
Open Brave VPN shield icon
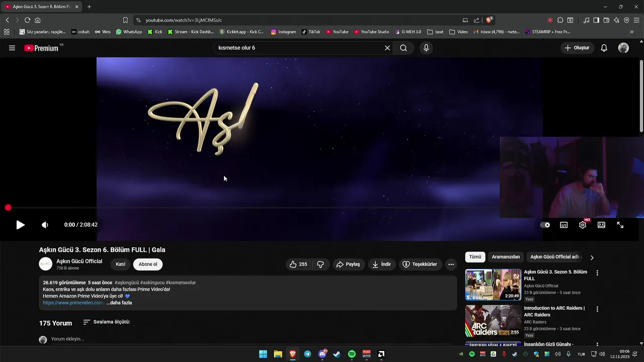pyautogui.click(x=626, y=20)
